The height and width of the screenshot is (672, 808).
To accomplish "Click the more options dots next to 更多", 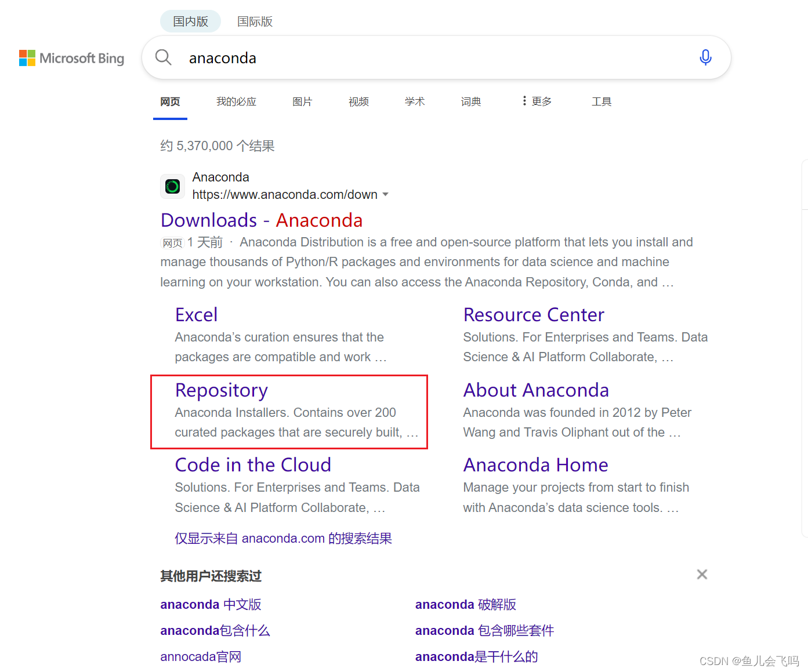I will 524,101.
